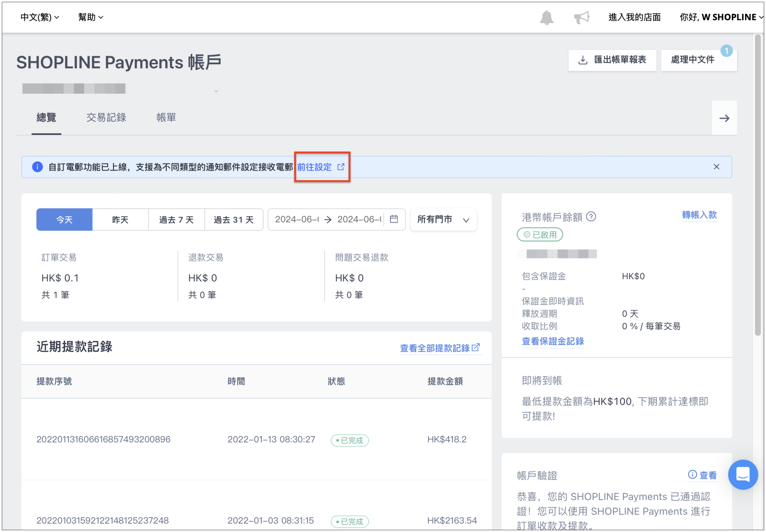Click the page vertical scrollbar
766x532 pixels.
click(x=757, y=185)
